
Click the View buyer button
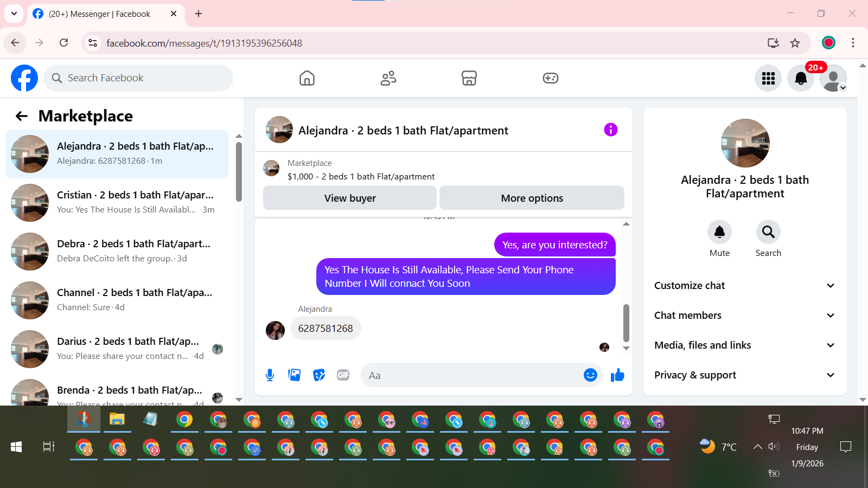pos(350,198)
